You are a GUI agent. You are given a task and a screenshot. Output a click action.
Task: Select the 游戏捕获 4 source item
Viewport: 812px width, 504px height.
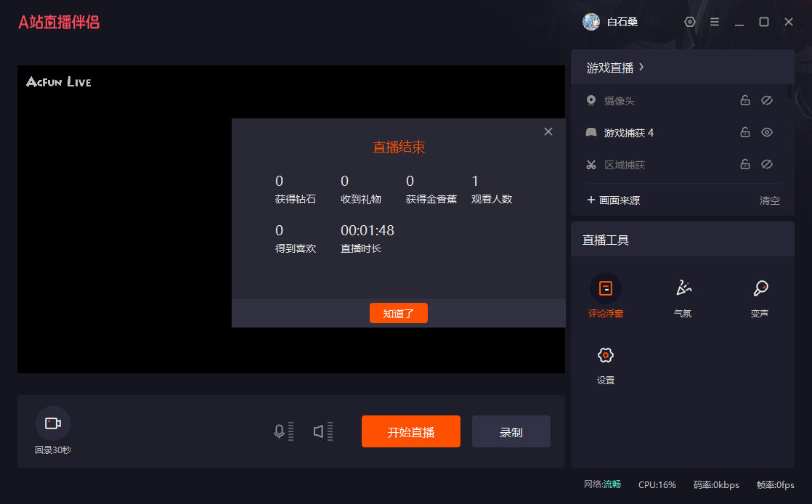pos(629,132)
